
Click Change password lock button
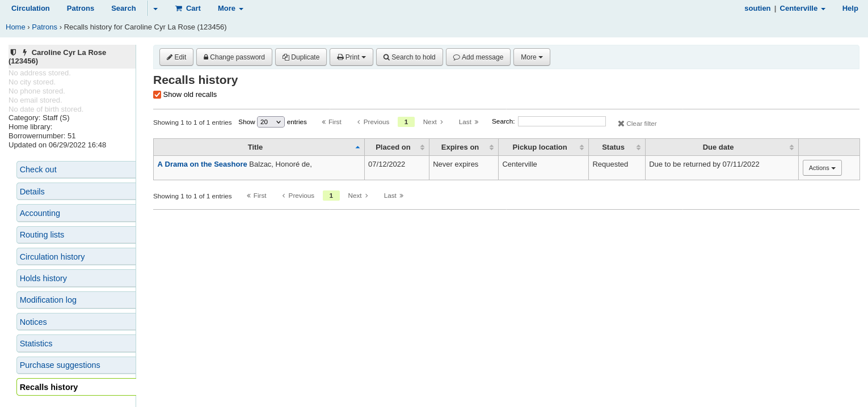point(234,57)
